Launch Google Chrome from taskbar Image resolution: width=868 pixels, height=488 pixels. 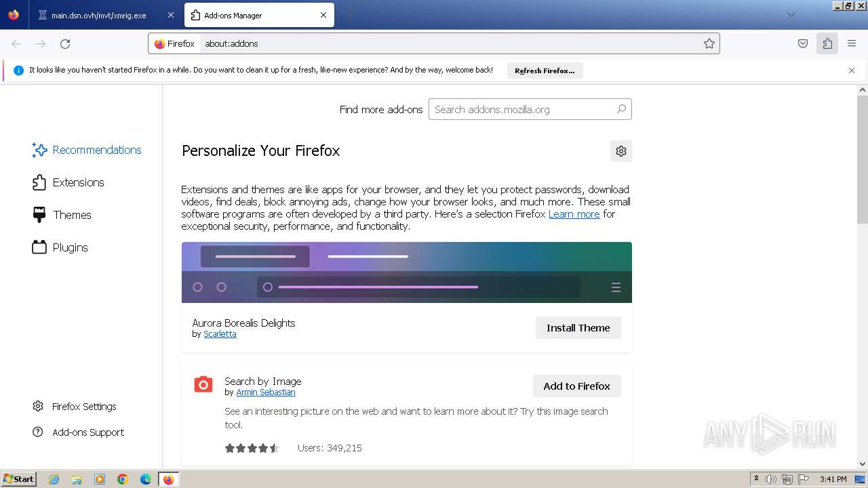tap(123, 479)
